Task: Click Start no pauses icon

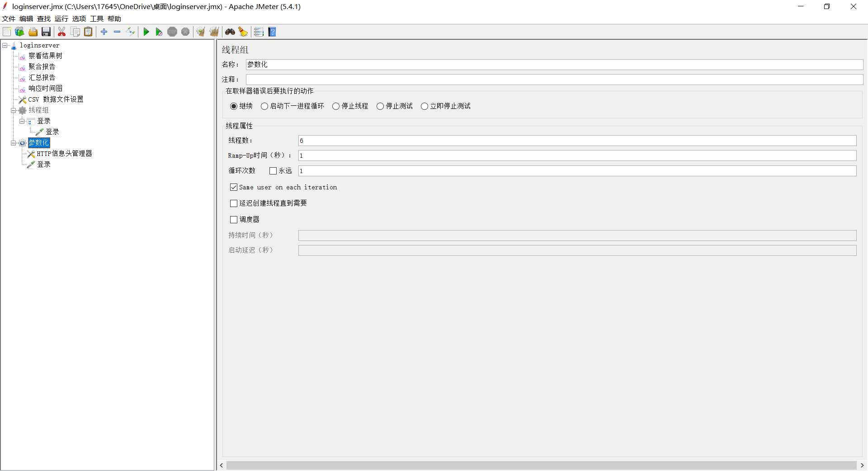Action: [159, 32]
